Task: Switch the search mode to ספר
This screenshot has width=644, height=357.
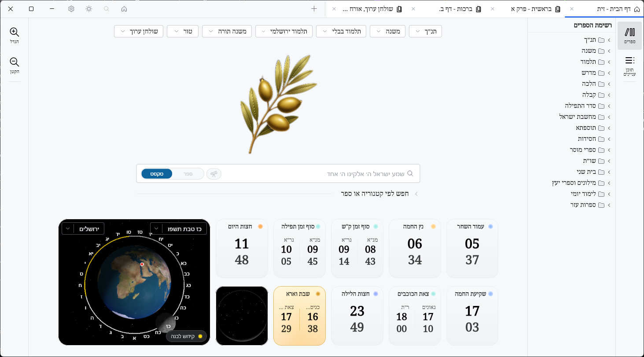Action: point(188,174)
